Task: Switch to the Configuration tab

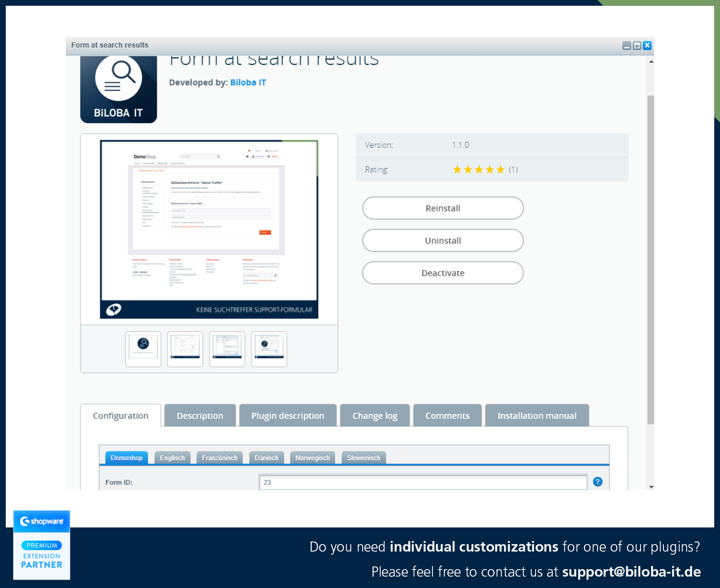Action: [x=121, y=416]
